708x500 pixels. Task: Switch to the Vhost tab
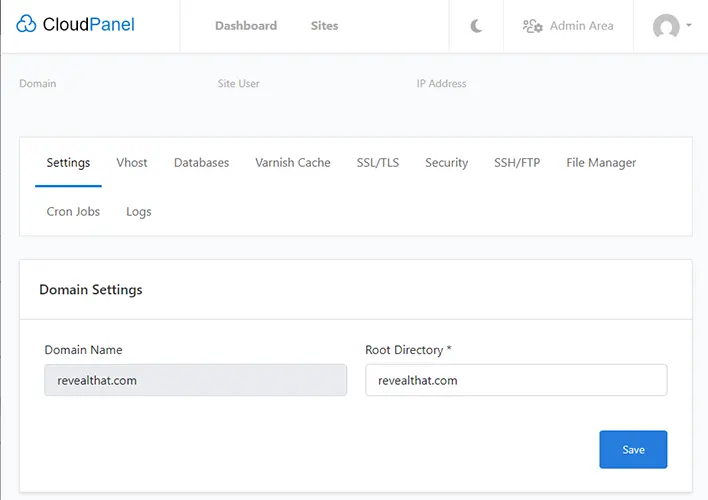[132, 163]
